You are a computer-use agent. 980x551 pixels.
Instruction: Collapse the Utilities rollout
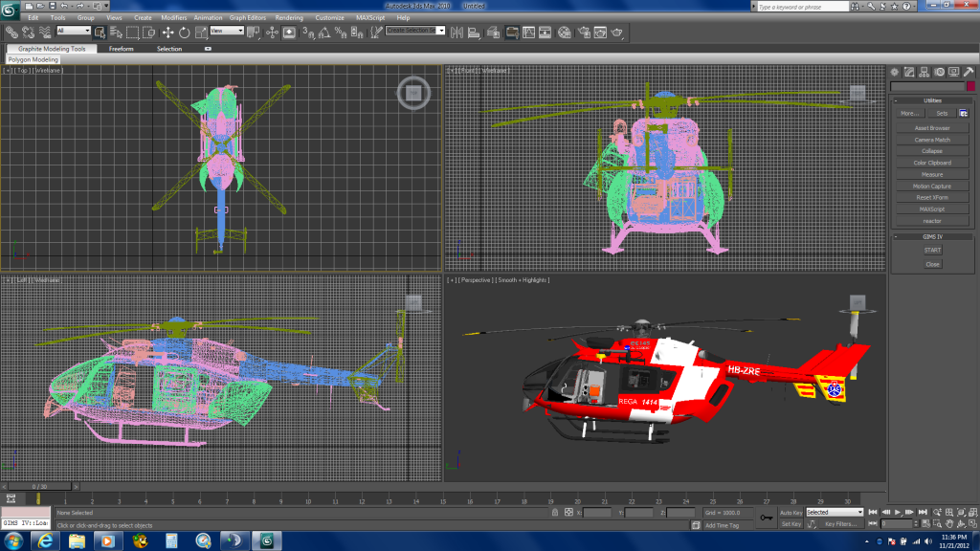(932, 100)
